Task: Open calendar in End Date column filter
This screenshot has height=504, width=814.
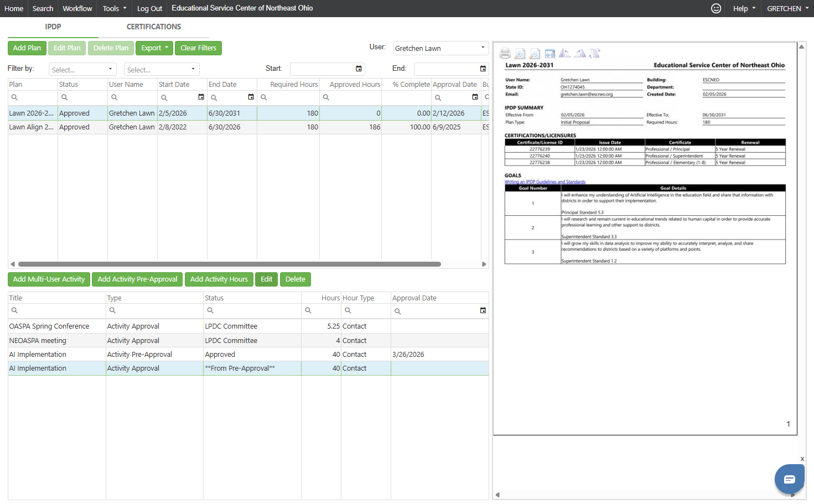Action: point(251,97)
